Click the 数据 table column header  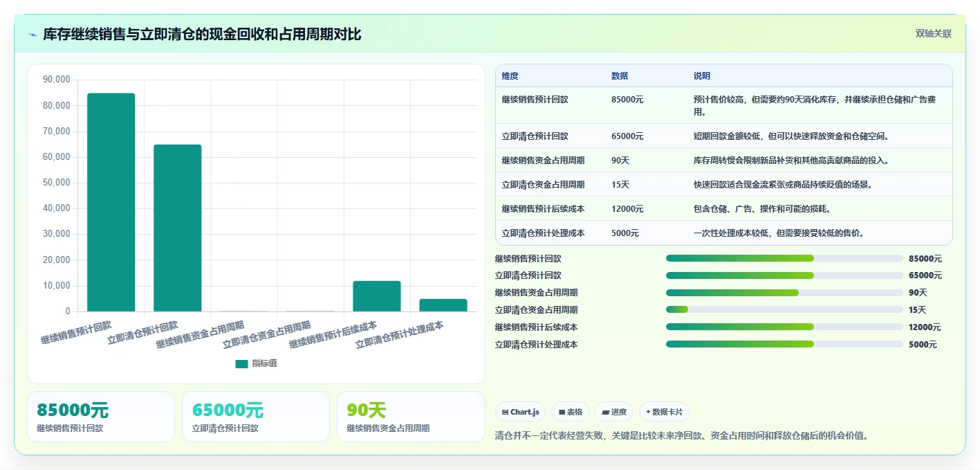[x=620, y=76]
